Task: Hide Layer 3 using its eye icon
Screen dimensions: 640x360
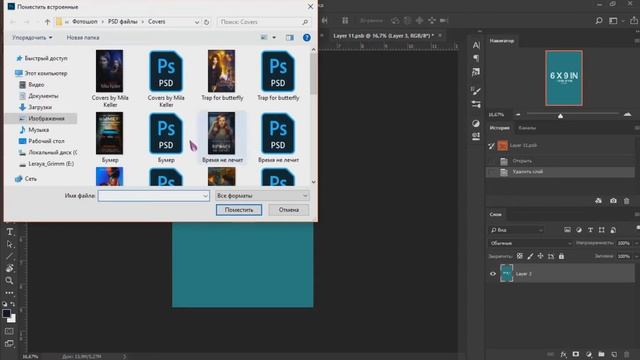Action: (493, 274)
